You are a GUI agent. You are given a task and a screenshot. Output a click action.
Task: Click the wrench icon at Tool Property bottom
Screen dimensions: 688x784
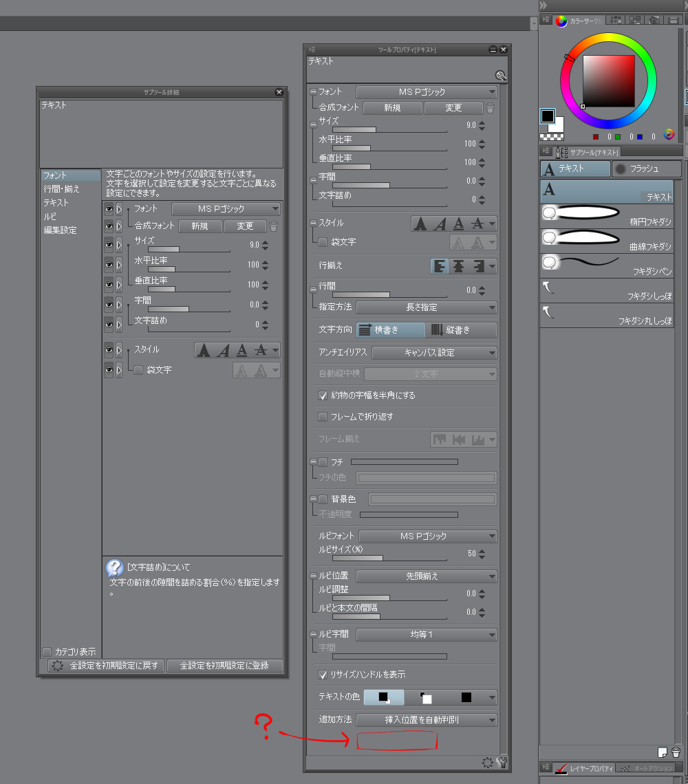502,762
